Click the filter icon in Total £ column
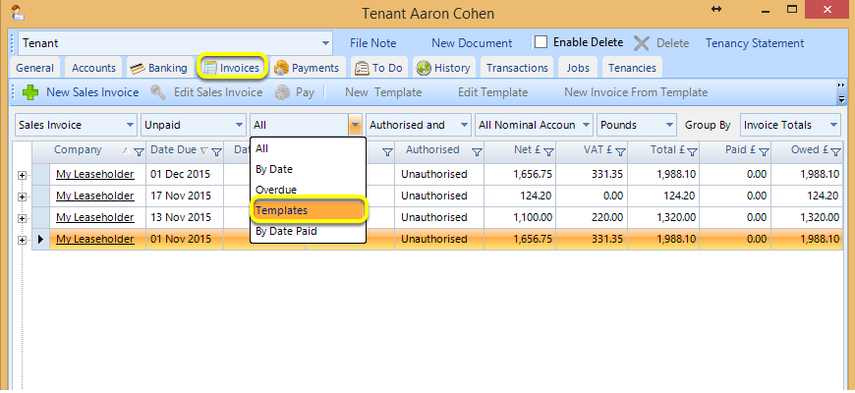This screenshot has height=393, width=855. [693, 152]
